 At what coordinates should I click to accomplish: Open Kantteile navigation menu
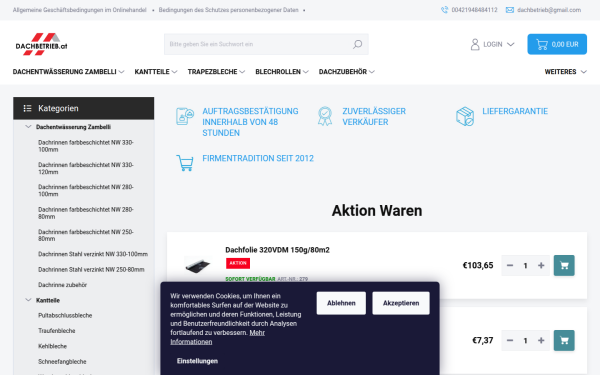pyautogui.click(x=156, y=72)
